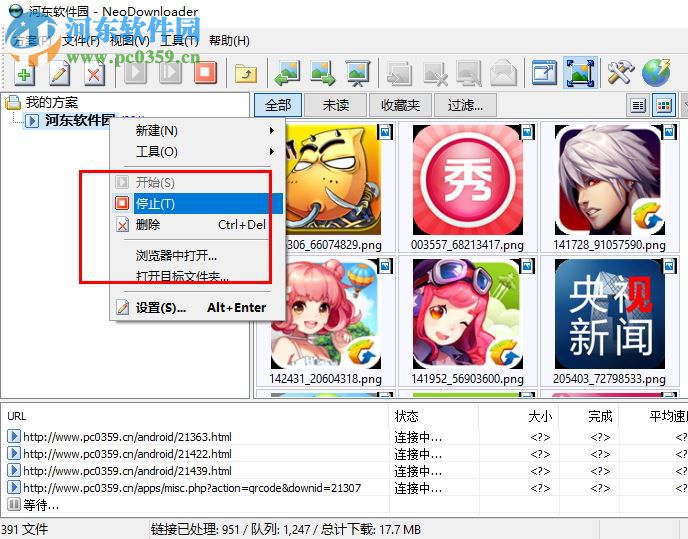Select thumbnail 141728_91057590.png

(x=609, y=187)
